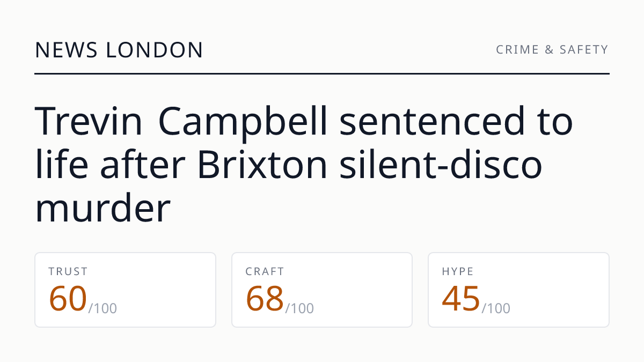This screenshot has width=644, height=362.
Task: Click the name Trevin in the headline
Action: coord(89,122)
